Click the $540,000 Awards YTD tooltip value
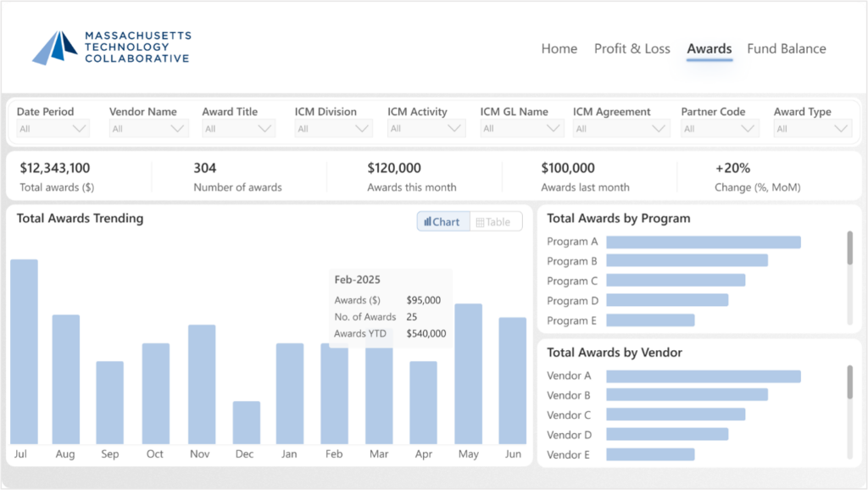The image size is (868, 490). 426,333
